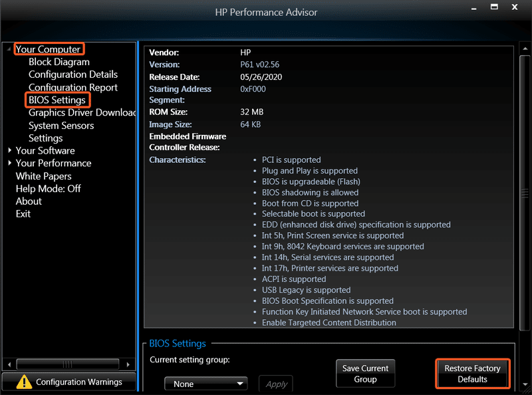
Task: Open the About entry
Action: pos(29,201)
